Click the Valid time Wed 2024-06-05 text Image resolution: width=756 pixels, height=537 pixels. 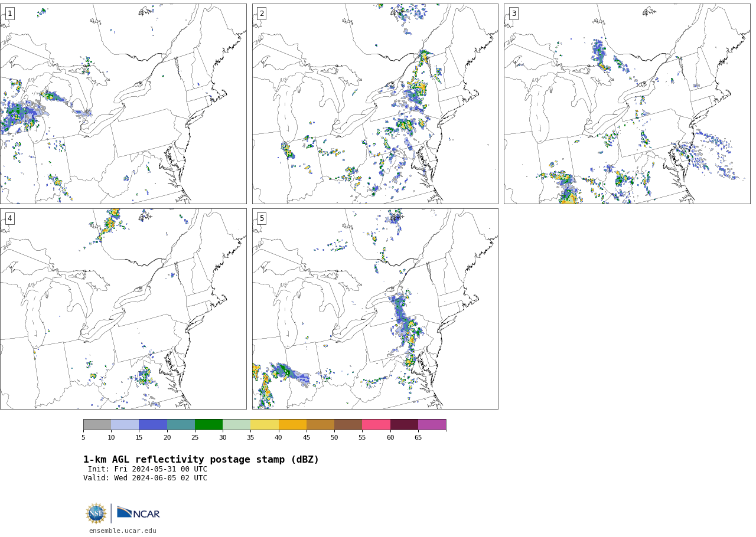[145, 478]
